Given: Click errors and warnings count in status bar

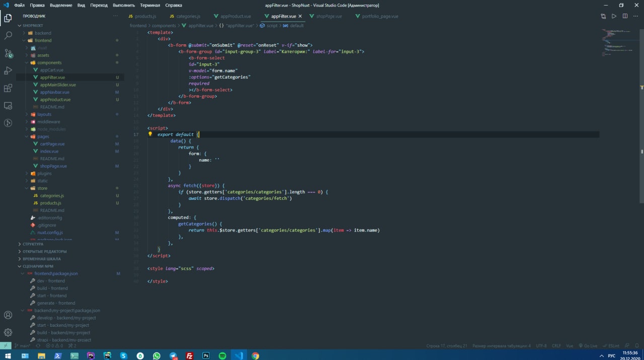Looking at the screenshot, I should click(x=54, y=346).
